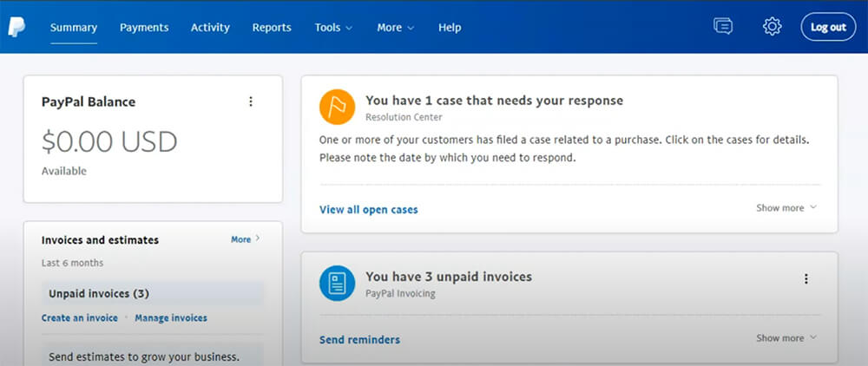Click the orange Resolution Center flag icon
868x366 pixels.
tap(337, 107)
